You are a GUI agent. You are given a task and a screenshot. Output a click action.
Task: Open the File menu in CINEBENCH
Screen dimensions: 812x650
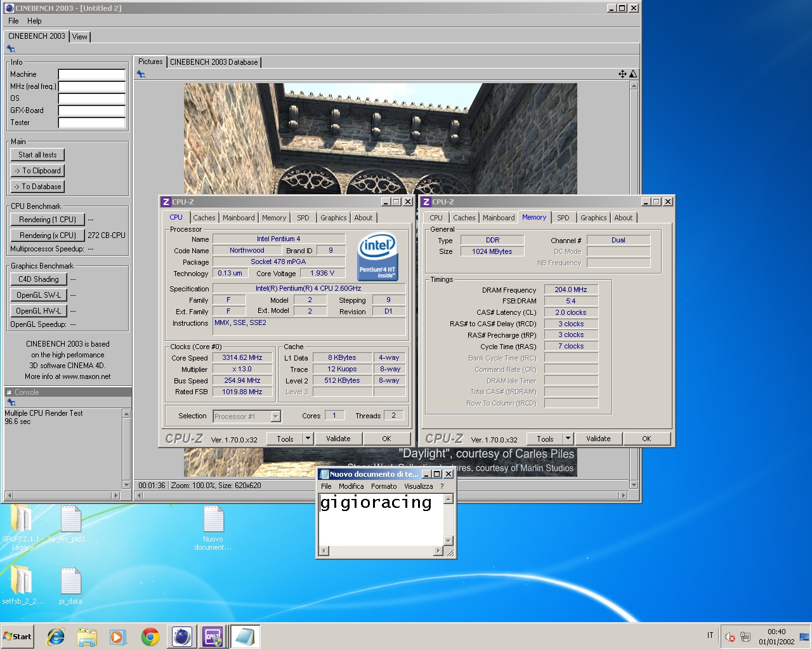pos(13,21)
